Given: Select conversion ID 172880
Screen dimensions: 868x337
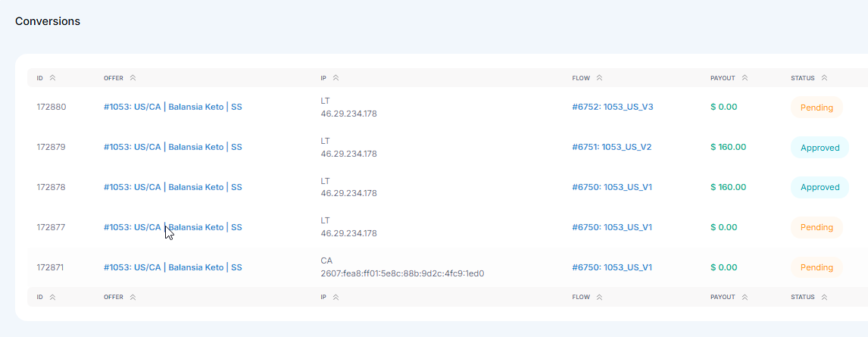Looking at the screenshot, I should [52, 108].
